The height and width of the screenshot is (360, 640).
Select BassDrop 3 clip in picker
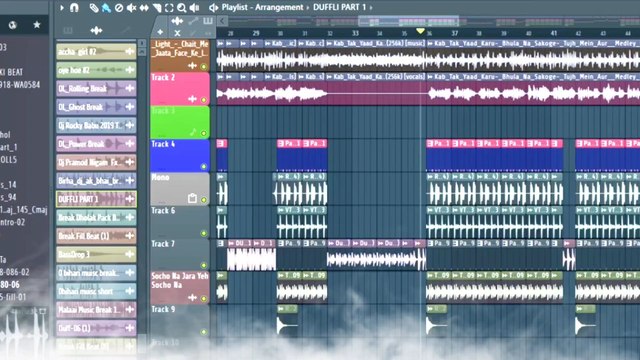tap(96, 254)
